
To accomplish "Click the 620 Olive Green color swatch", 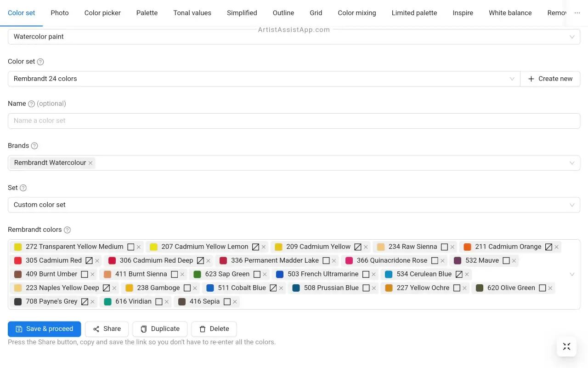I will point(480,288).
